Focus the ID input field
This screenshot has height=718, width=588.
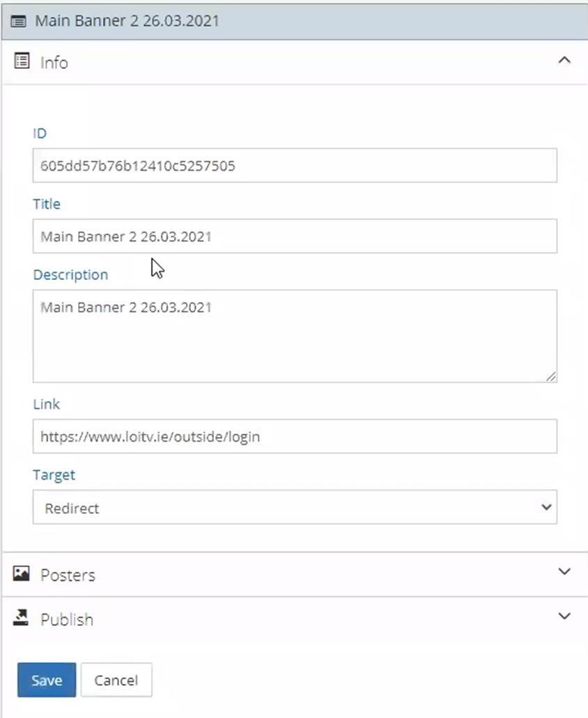pos(294,166)
